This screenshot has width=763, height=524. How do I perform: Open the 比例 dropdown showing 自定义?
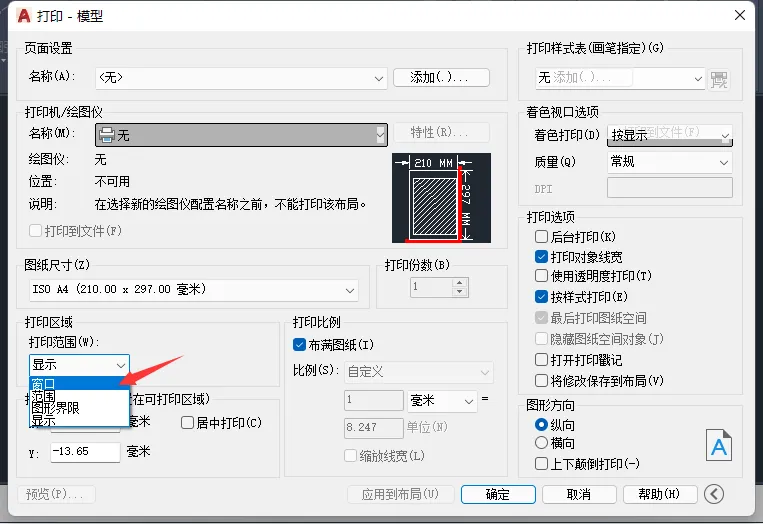point(419,372)
